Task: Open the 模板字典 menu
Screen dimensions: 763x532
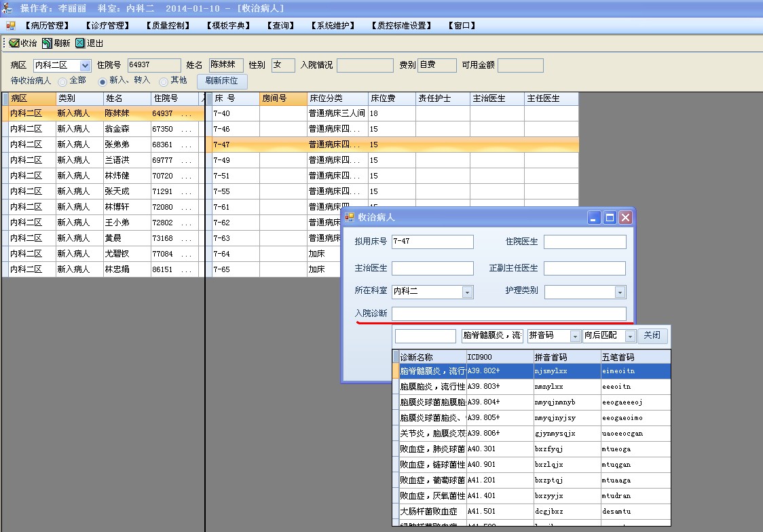Action: point(228,25)
